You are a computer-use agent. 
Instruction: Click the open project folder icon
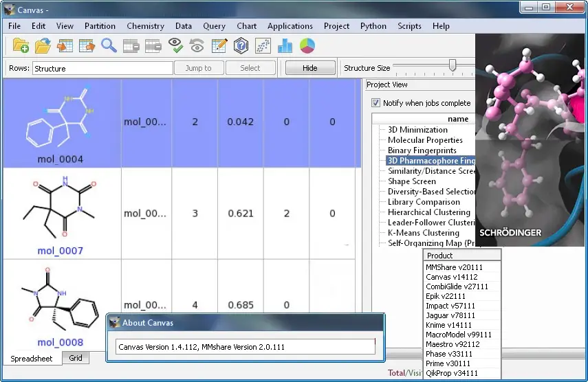click(x=43, y=46)
